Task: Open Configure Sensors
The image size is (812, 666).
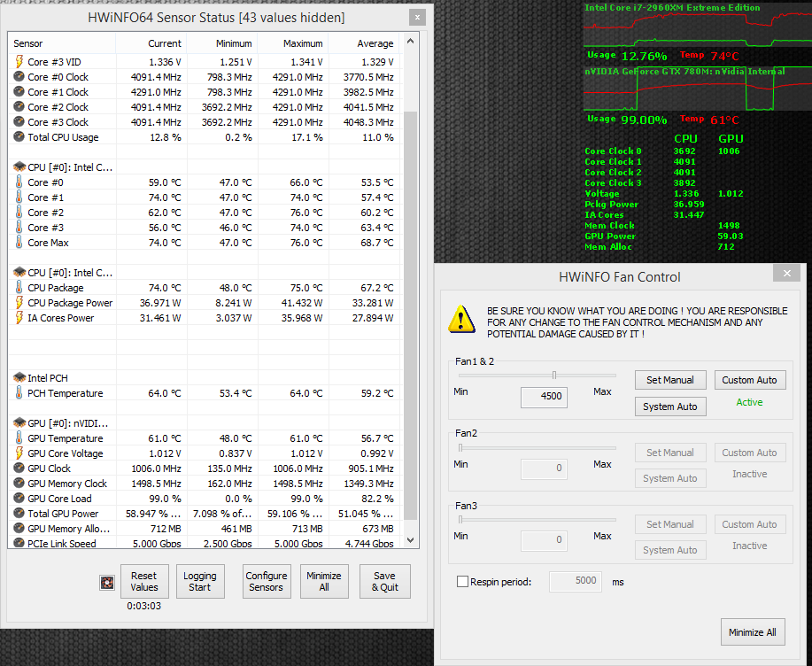Action: pyautogui.click(x=267, y=581)
